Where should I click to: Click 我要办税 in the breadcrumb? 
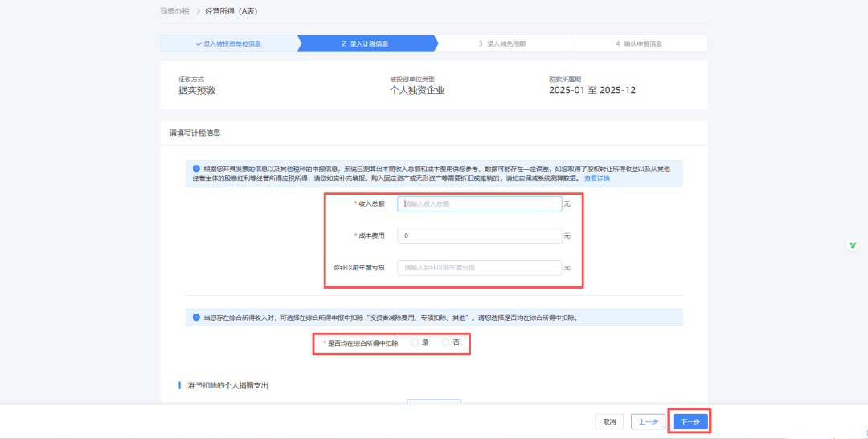174,11
